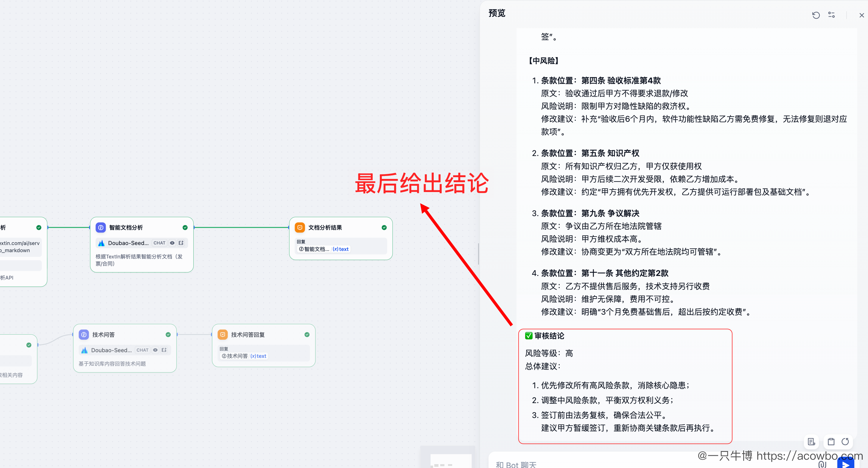The height and width of the screenshot is (468, 868).
Task: Close the 预览 preview panel
Action: [x=861, y=15]
